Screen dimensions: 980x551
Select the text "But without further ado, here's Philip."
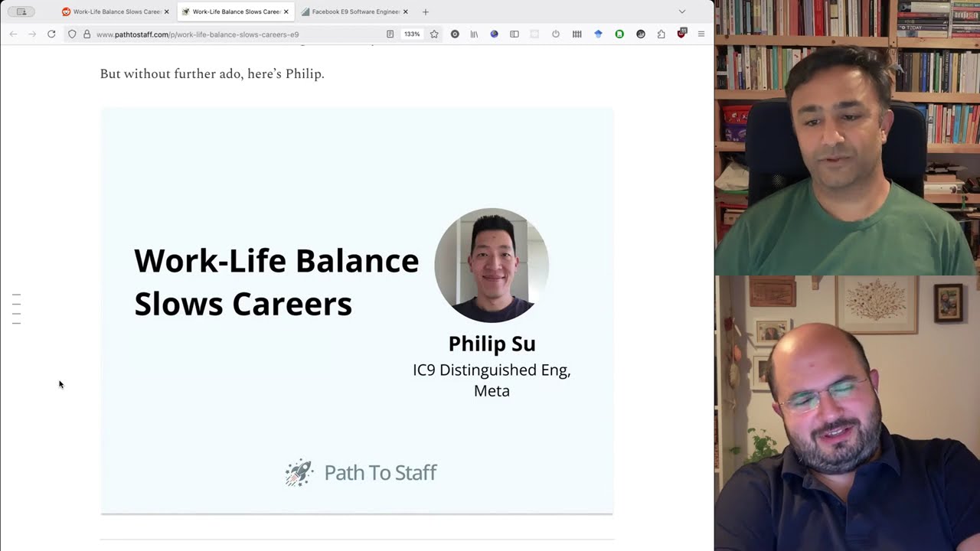(x=212, y=73)
